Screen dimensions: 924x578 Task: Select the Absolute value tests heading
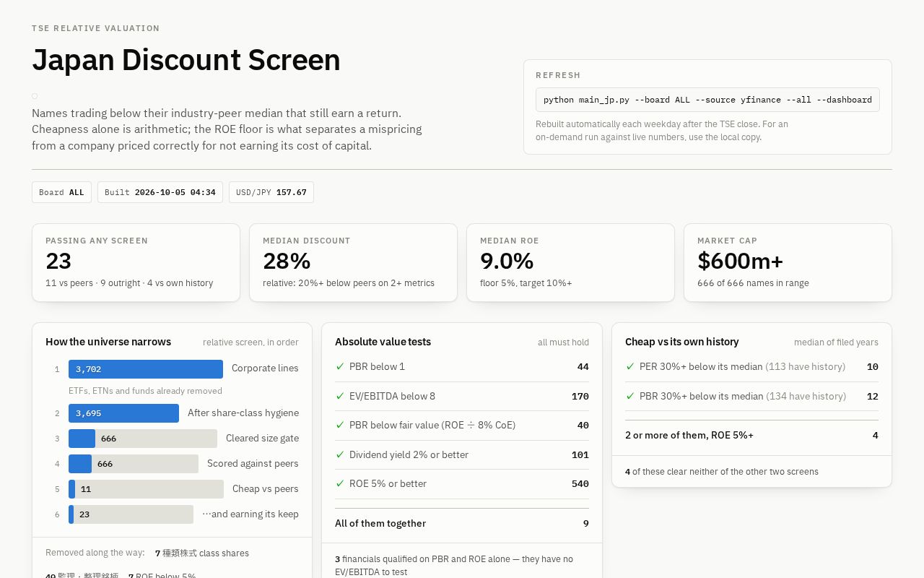pyautogui.click(x=383, y=342)
